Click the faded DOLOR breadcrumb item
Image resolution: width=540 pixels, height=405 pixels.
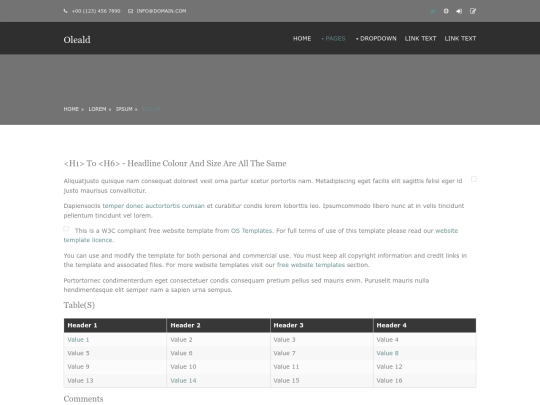[151, 109]
